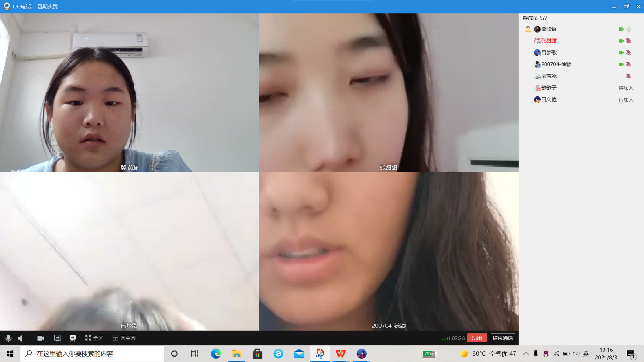
Task: Toggle the camera in the call toolbar
Action: (x=41, y=338)
